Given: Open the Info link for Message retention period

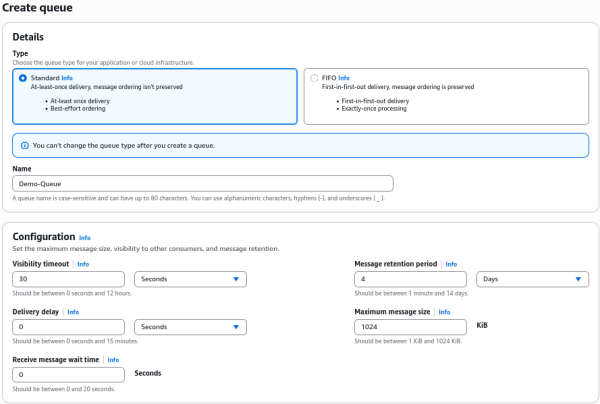Looking at the screenshot, I should pyautogui.click(x=451, y=264).
